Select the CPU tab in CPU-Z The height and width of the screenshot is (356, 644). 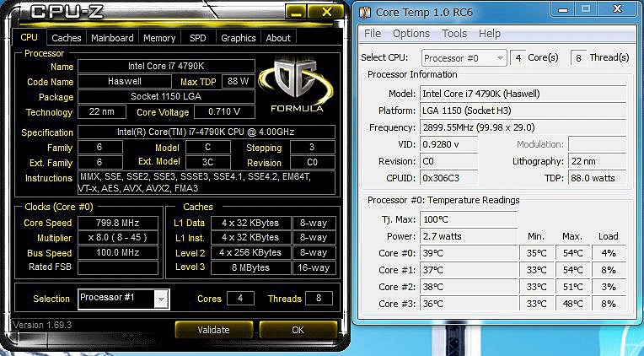pos(30,37)
